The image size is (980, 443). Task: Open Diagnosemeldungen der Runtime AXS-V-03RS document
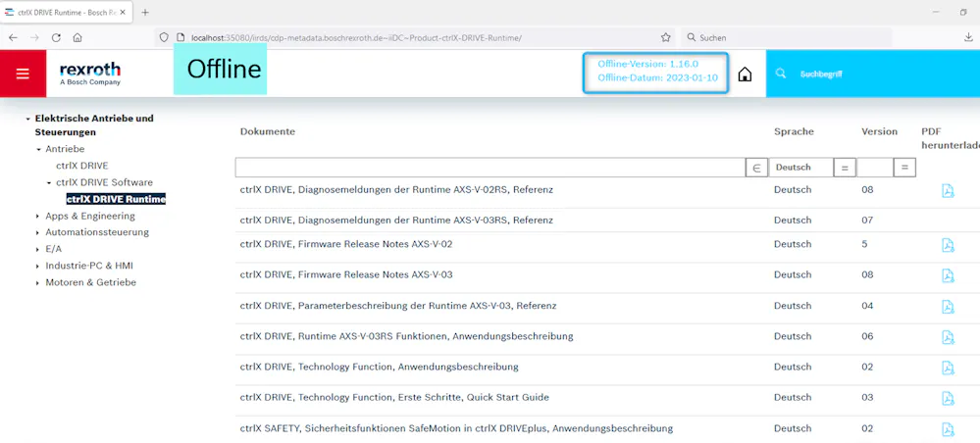point(396,221)
